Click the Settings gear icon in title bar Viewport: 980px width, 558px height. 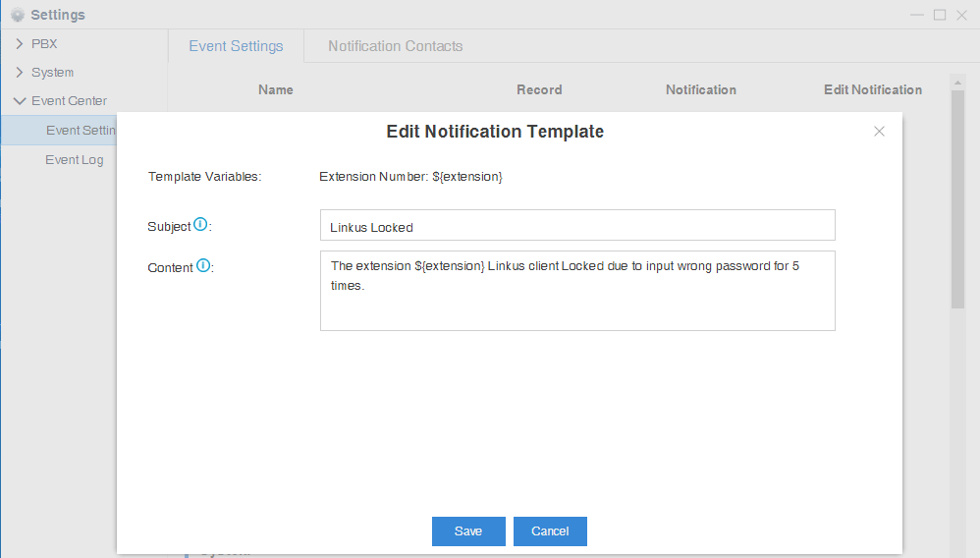[x=18, y=15]
